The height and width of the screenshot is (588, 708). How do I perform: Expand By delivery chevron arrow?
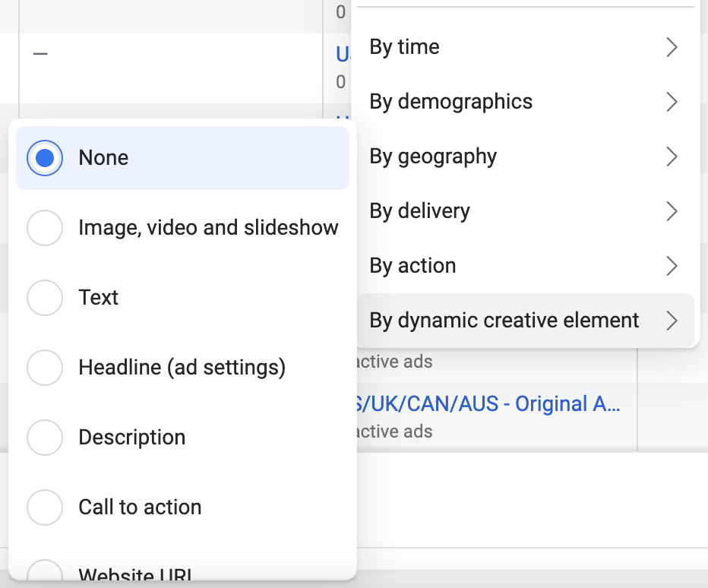click(672, 211)
